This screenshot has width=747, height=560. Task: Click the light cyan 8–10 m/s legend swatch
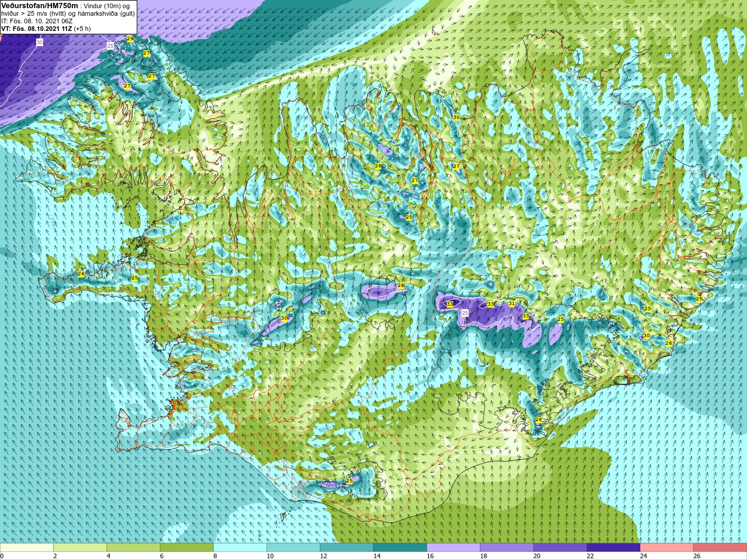[240, 548]
